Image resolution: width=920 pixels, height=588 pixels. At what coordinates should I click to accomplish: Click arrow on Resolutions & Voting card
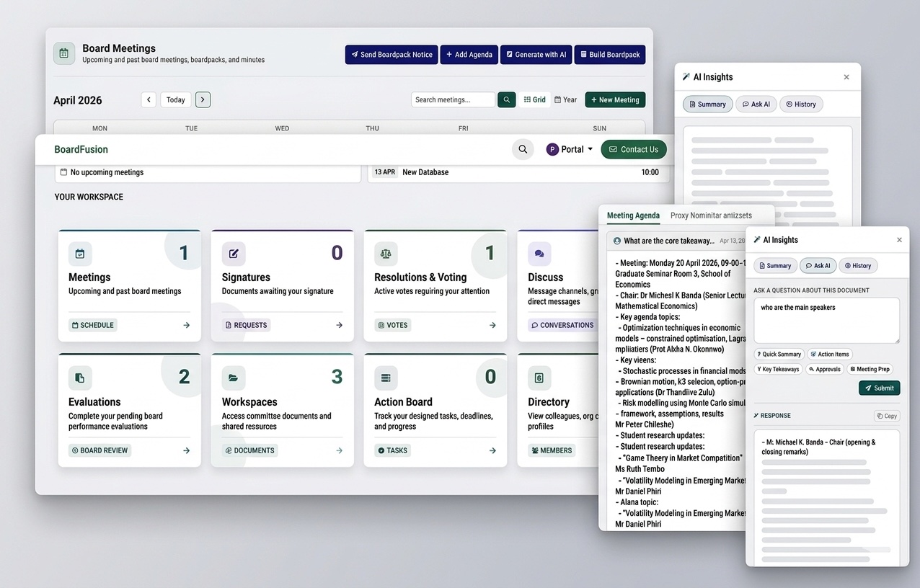pos(492,325)
